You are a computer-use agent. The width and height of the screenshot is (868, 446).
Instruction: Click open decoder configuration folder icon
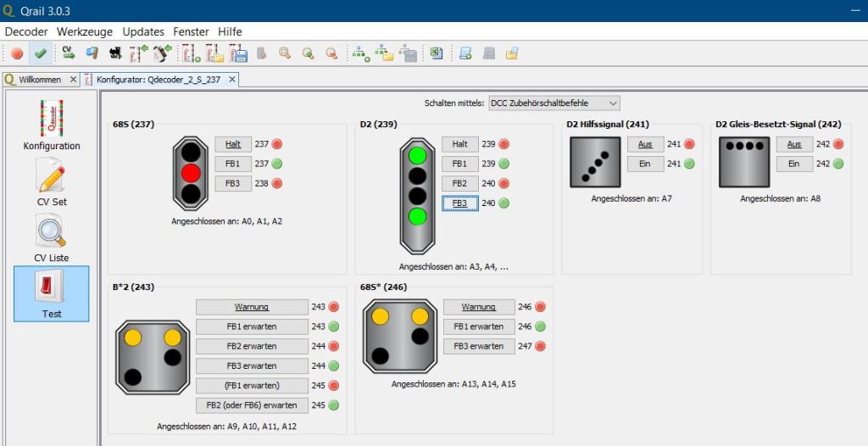pos(214,53)
